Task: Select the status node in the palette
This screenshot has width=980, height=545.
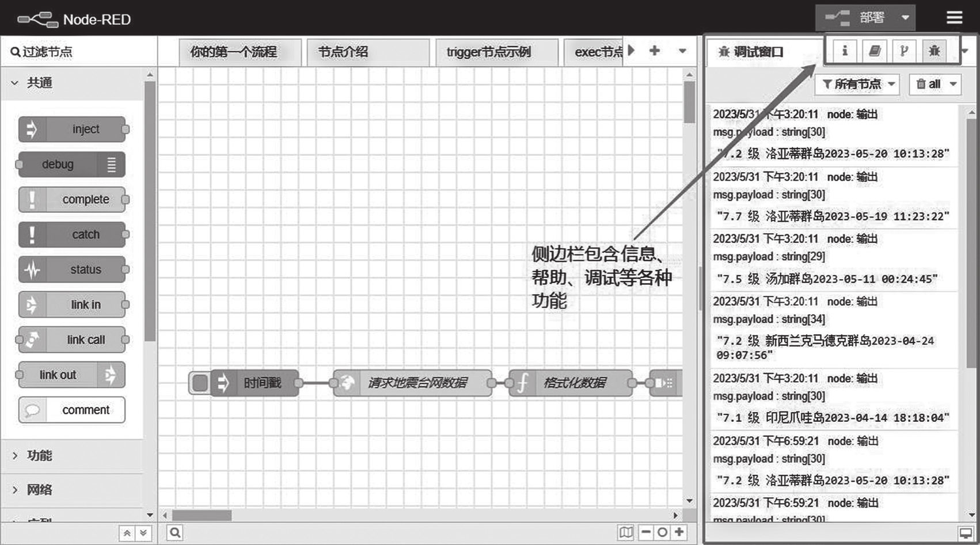Action: coord(72,269)
